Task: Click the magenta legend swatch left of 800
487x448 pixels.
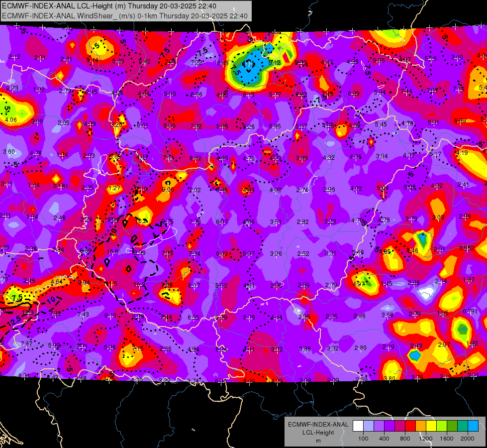Action: click(400, 426)
